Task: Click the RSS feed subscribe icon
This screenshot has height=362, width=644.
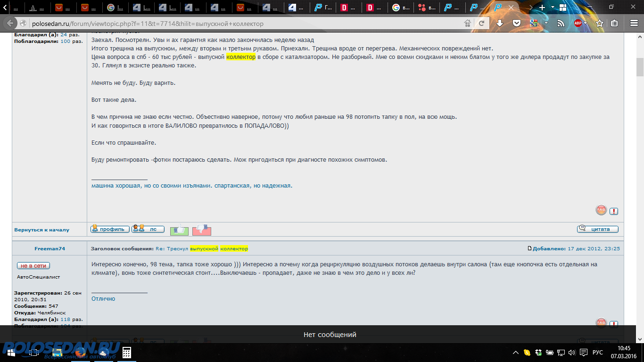Action: 561,23
